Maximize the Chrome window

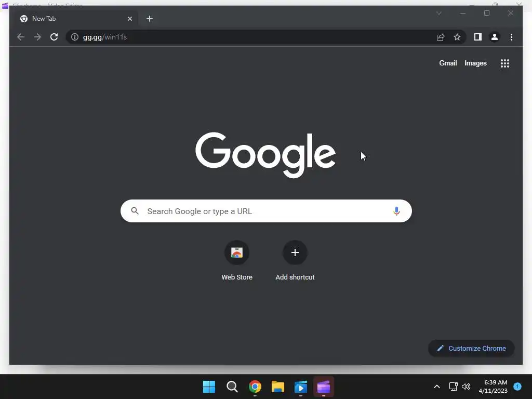(x=486, y=13)
